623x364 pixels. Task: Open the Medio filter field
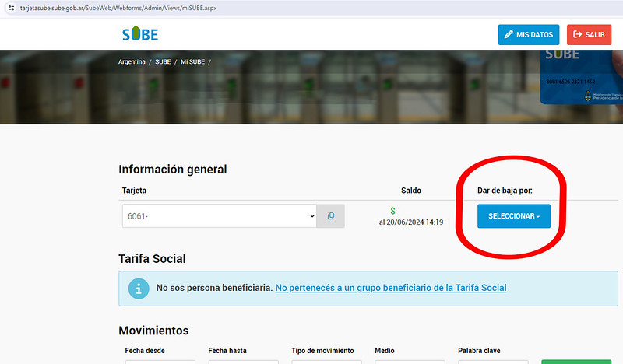coord(410,361)
